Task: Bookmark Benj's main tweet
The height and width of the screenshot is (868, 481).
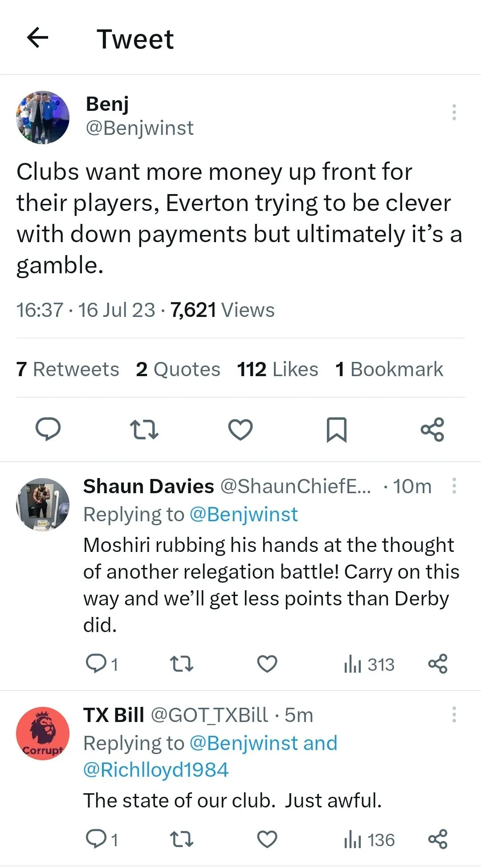Action: click(x=336, y=429)
